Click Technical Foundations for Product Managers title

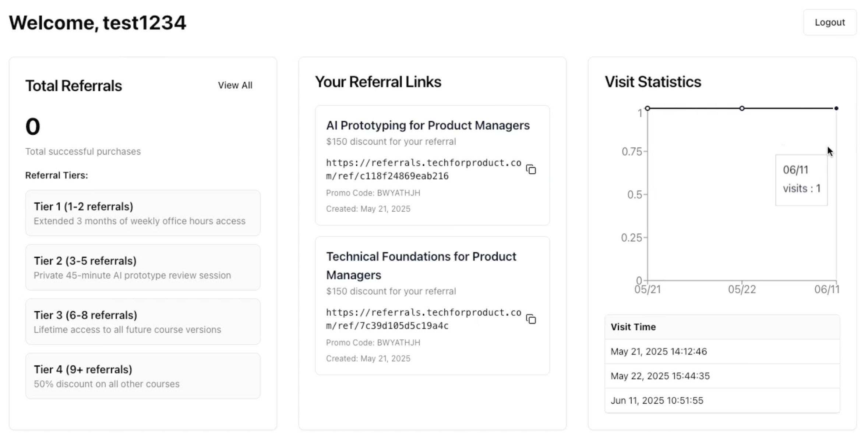(x=421, y=266)
